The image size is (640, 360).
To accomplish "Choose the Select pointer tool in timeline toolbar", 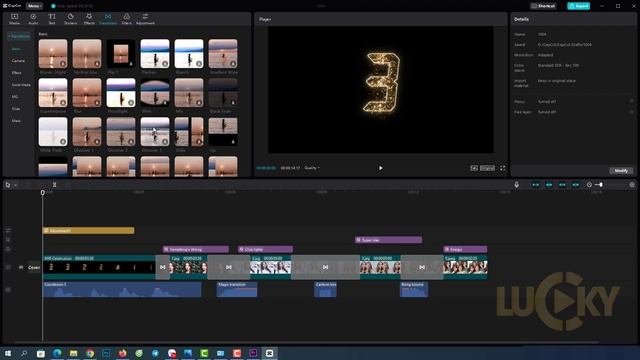I will click(8, 185).
